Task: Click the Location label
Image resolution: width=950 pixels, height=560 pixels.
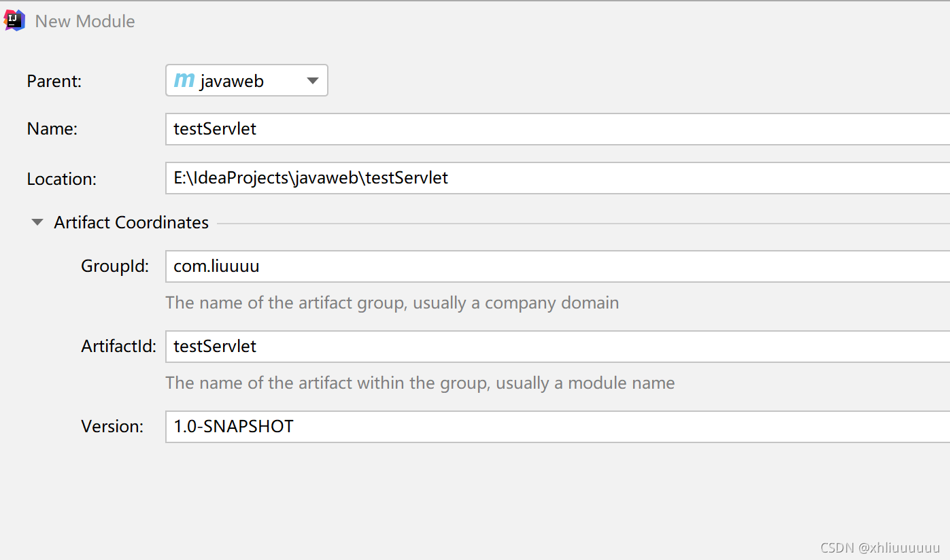Action: point(62,179)
